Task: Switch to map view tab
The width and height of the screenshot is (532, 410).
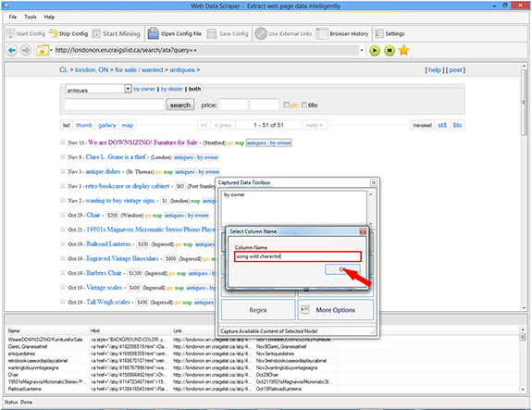Action: (x=128, y=125)
